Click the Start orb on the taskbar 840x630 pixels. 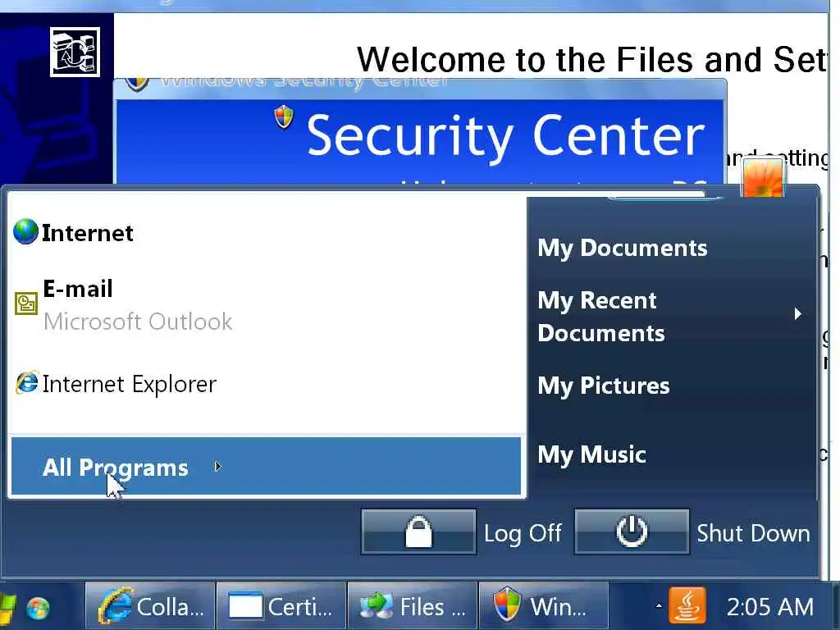tap(38, 608)
